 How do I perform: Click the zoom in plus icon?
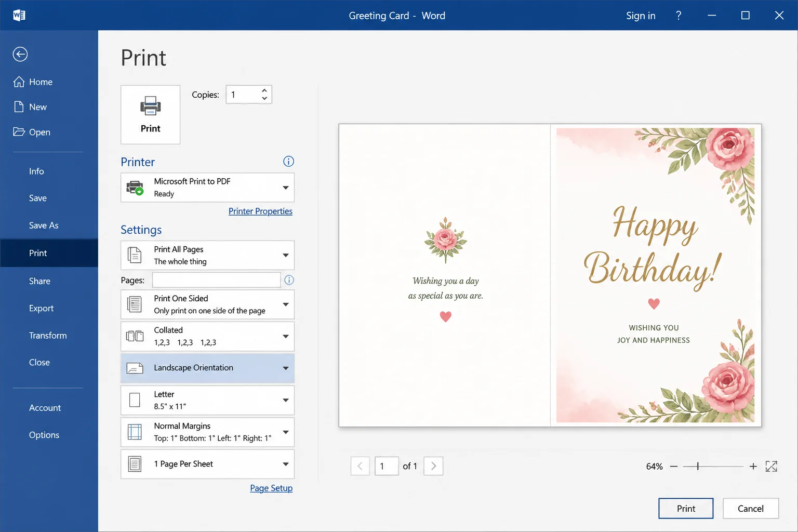753,467
